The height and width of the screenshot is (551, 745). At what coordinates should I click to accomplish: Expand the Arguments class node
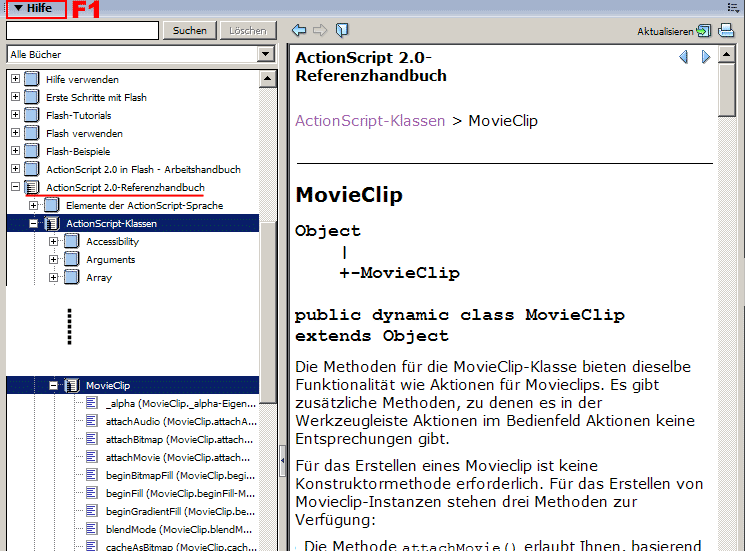pyautogui.click(x=53, y=259)
